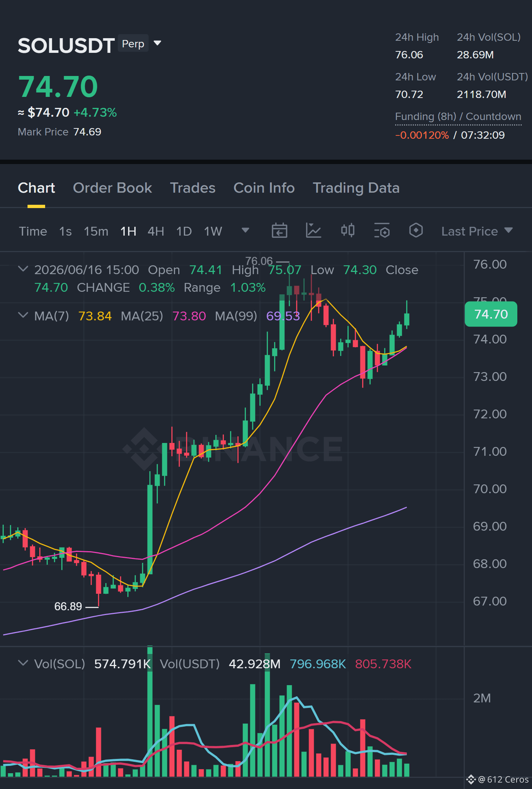This screenshot has height=789, width=532.
Task: Click the 74.70 current price marker
Action: (x=491, y=314)
